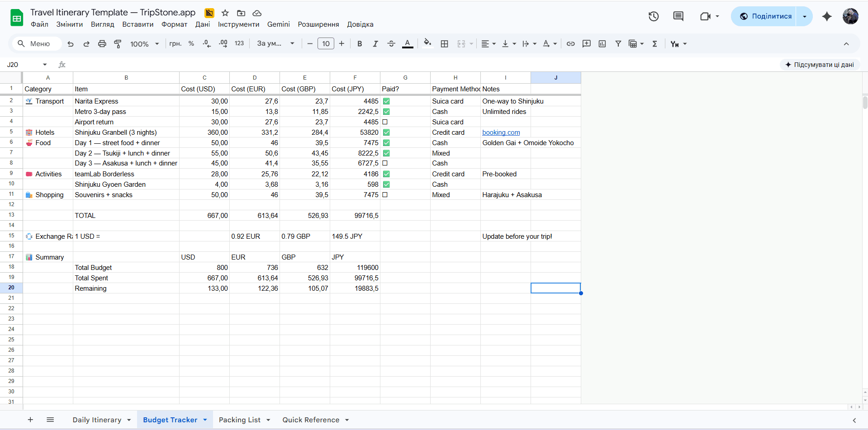Click the paint format roller icon
868x430 pixels.
click(x=118, y=44)
